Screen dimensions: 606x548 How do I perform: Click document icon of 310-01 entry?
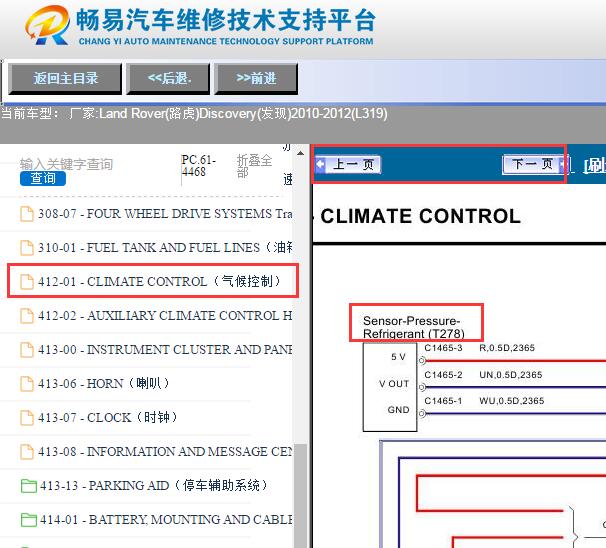tap(27, 248)
